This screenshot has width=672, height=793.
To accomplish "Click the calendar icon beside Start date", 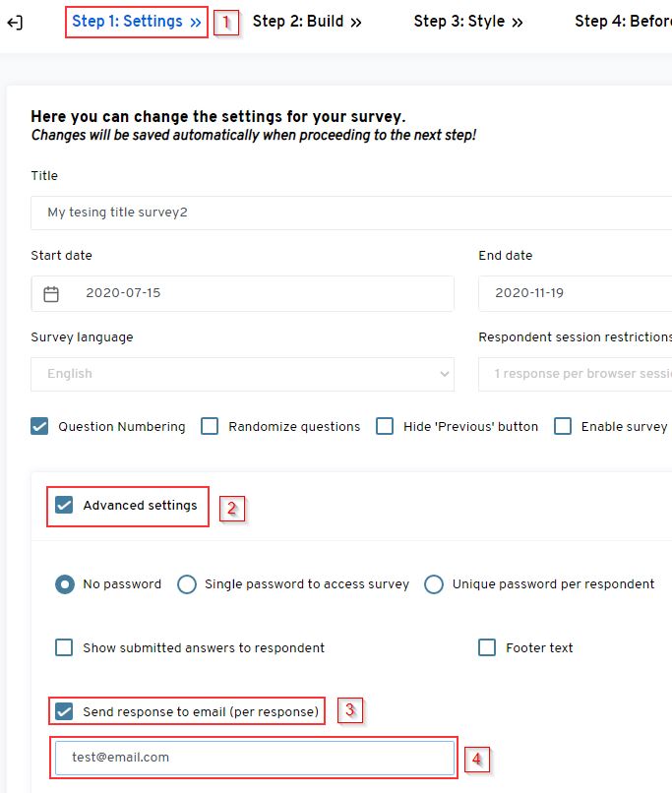I will point(51,293).
